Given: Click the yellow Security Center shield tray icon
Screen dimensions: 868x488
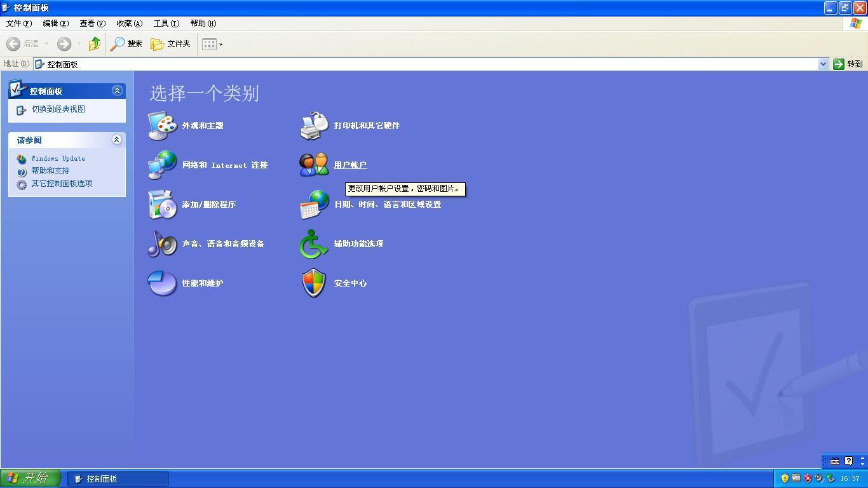Looking at the screenshot, I should [785, 478].
